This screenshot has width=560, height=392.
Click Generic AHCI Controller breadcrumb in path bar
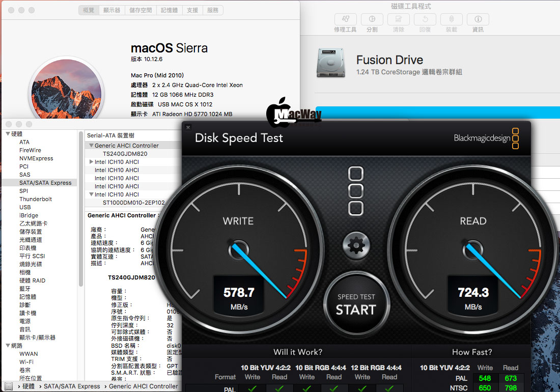tap(143, 386)
